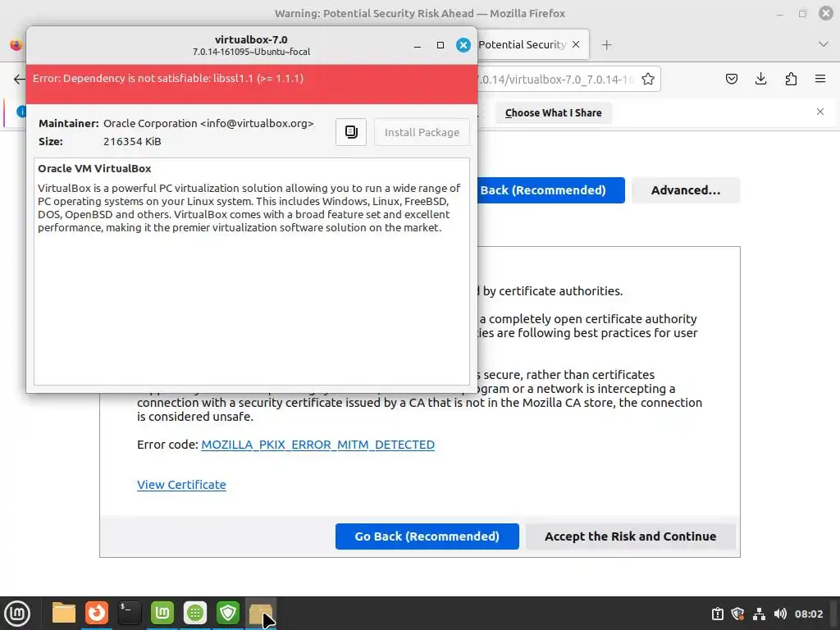Click the Install Package button

pyautogui.click(x=422, y=132)
